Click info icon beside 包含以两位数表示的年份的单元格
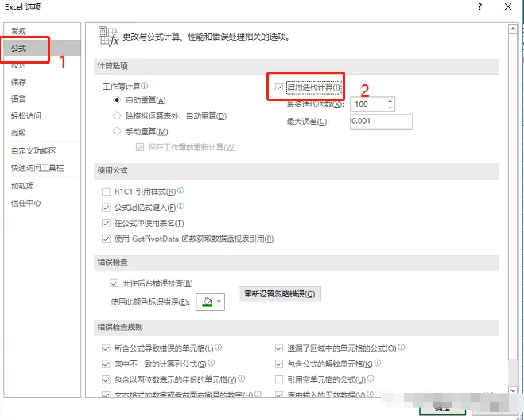524x420 pixels. click(241, 378)
